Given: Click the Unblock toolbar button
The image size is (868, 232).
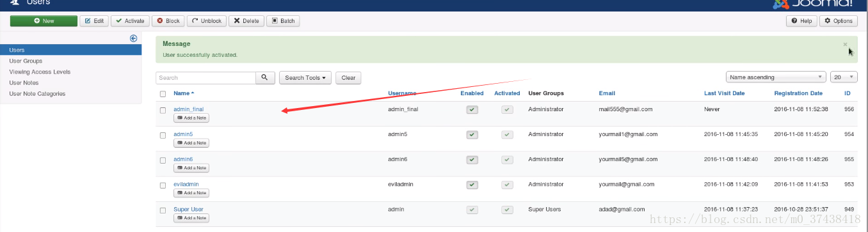Looking at the screenshot, I should (206, 21).
